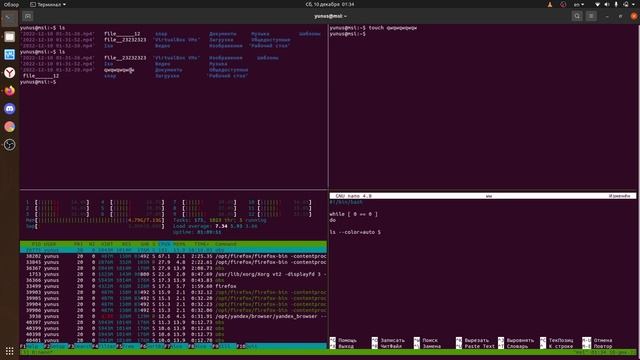Open the round orange-and-blue dock app below Discord
The image size is (640, 360).
(x=10, y=127)
